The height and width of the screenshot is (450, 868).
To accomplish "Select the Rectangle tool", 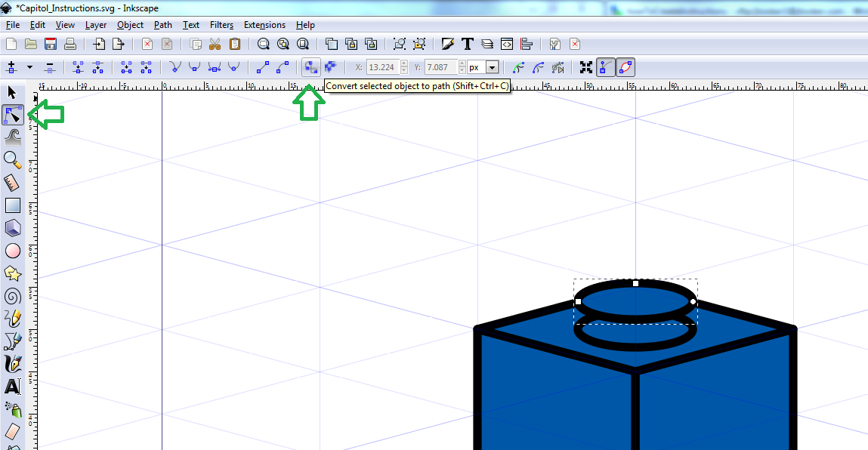I will [x=13, y=205].
